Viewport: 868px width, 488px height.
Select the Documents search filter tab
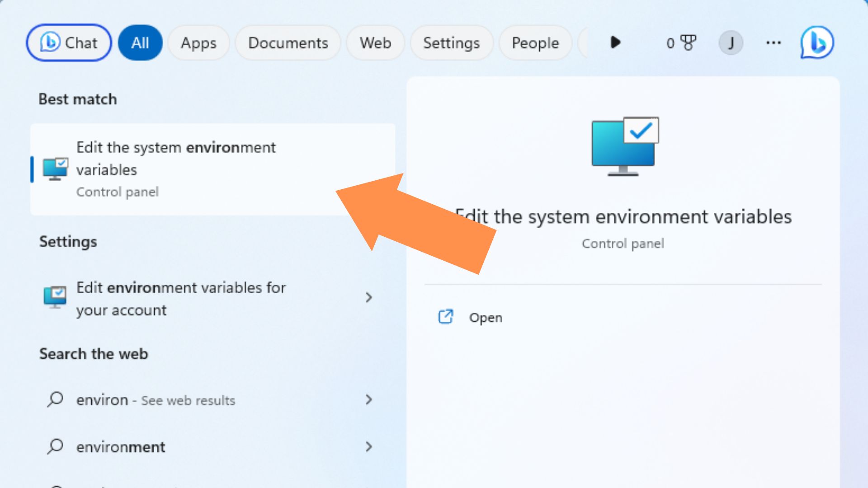pyautogui.click(x=288, y=42)
